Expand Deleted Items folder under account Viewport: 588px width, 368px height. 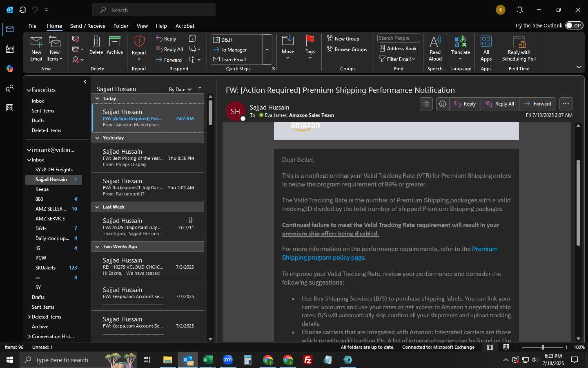(29, 317)
